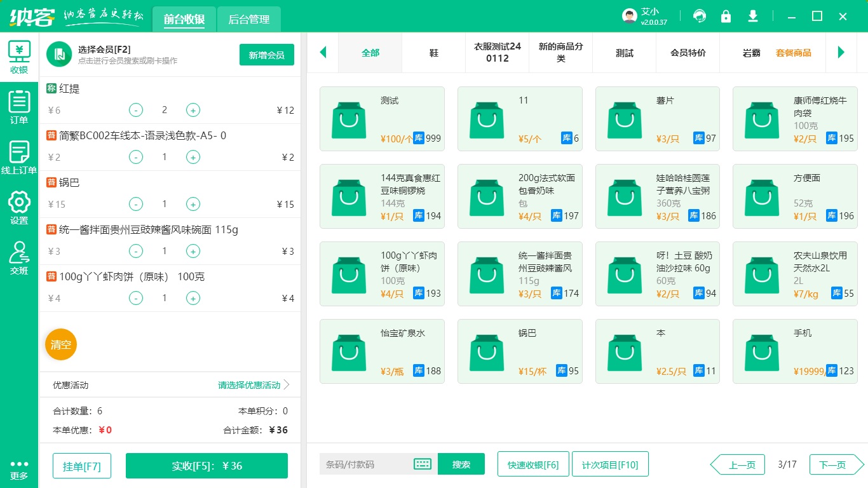The image size is (868, 488).
Task: Click the customer service headset icon
Action: [700, 16]
